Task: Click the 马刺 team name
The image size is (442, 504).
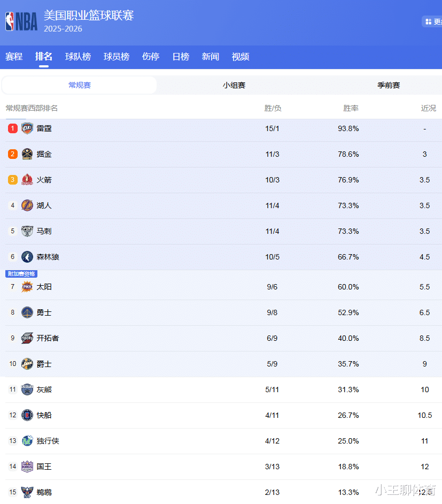Action: click(x=44, y=231)
